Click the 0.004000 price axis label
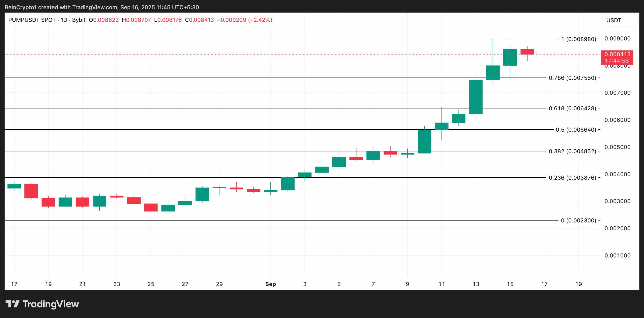Screen dimensions: 644x318 pos(617,174)
